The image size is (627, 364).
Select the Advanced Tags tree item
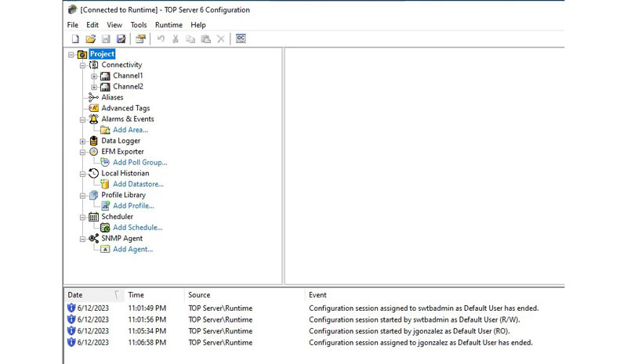125,108
